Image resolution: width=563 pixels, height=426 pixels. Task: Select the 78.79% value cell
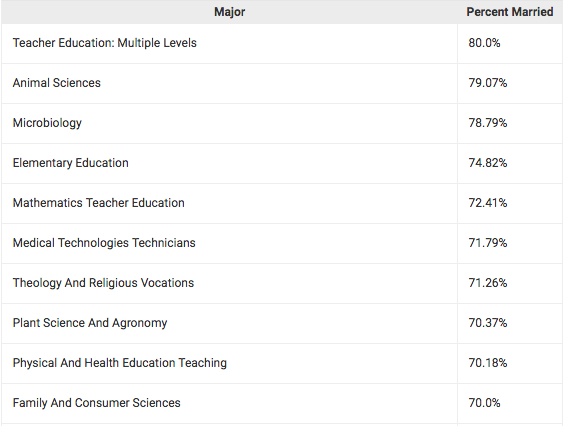510,123
